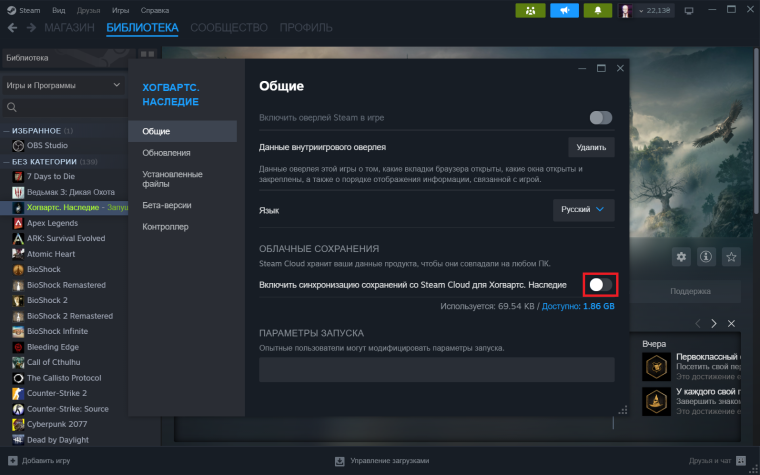Open the notifications bell button

(x=598, y=10)
